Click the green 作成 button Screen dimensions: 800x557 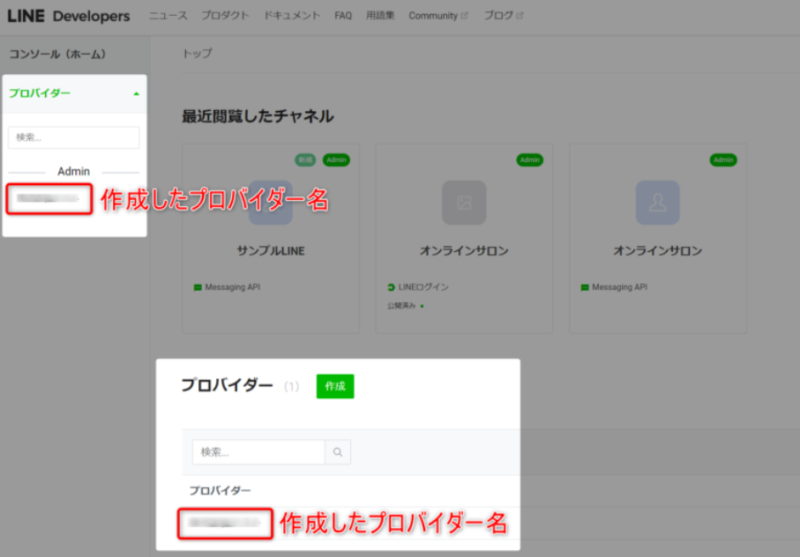tap(335, 386)
